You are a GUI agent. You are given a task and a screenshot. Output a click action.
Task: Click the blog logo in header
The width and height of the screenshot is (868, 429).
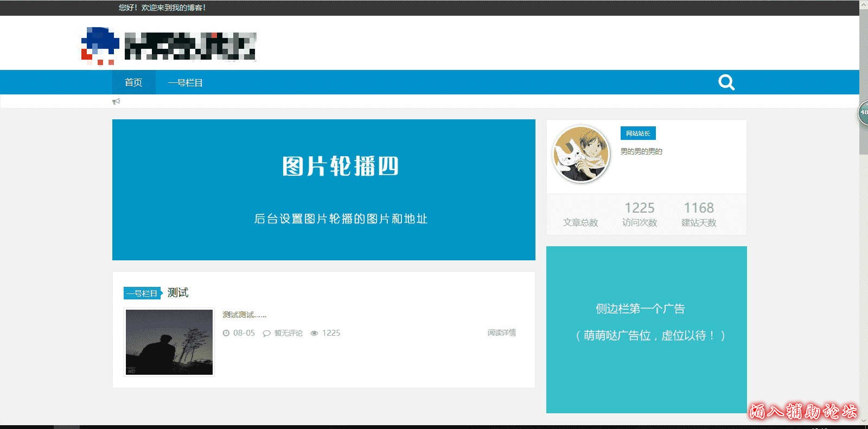coord(169,46)
